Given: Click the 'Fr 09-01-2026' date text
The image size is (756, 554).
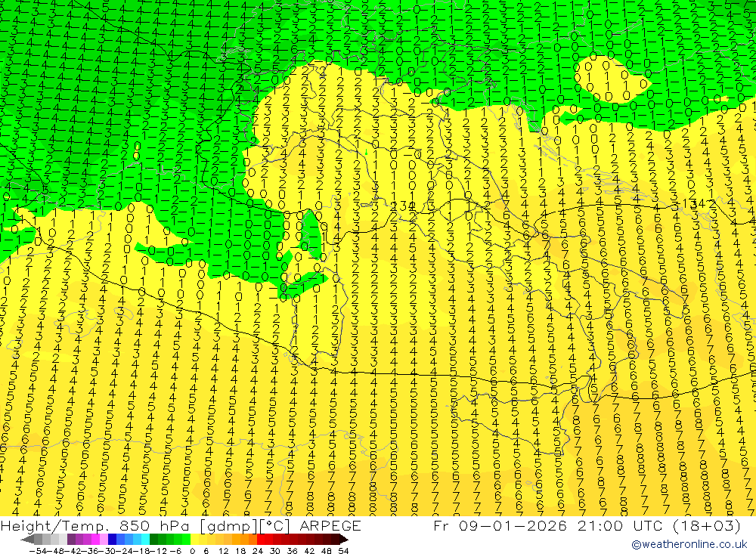Looking at the screenshot, I should point(500,525).
